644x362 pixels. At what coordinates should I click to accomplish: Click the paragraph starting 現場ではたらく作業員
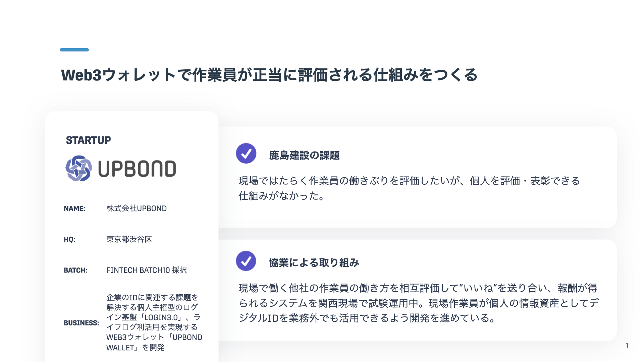409,188
